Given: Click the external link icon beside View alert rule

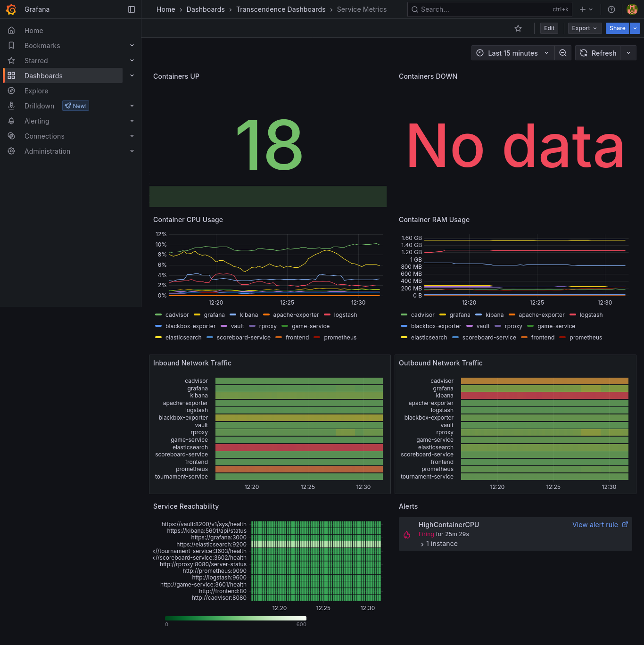Looking at the screenshot, I should [625, 524].
